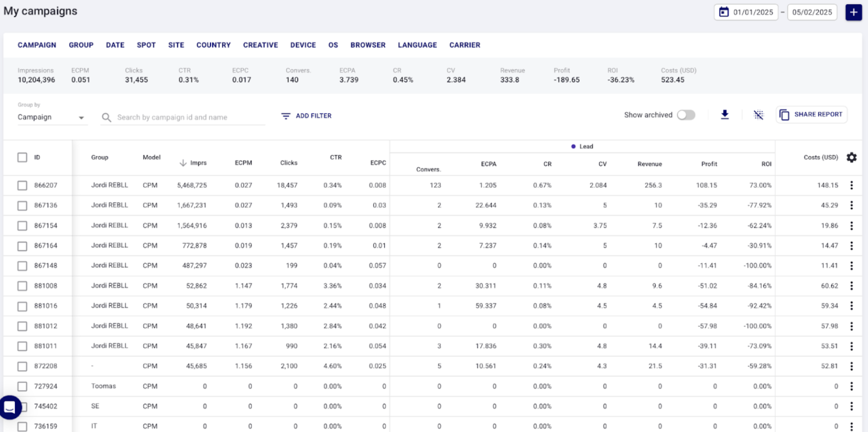The width and height of the screenshot is (868, 432).
Task: Tick the select-all header checkbox
Action: click(x=22, y=157)
